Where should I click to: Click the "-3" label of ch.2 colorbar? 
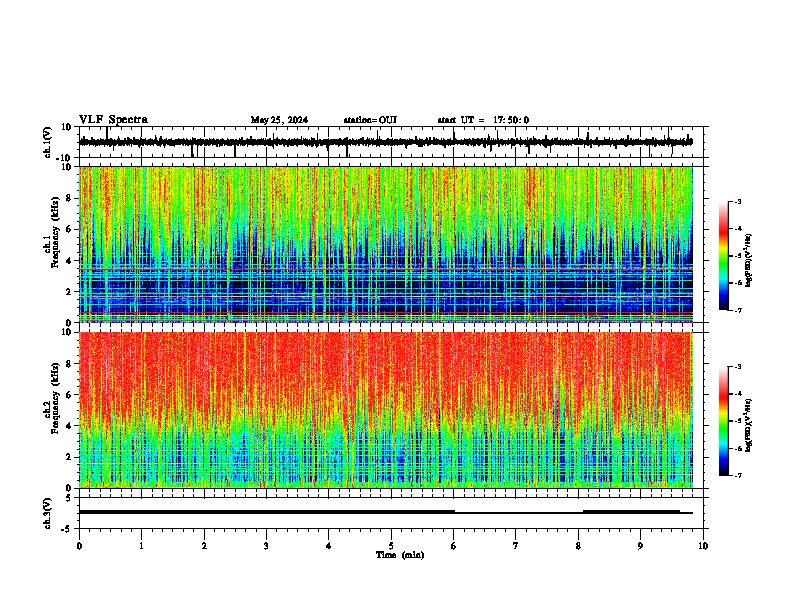click(x=738, y=367)
